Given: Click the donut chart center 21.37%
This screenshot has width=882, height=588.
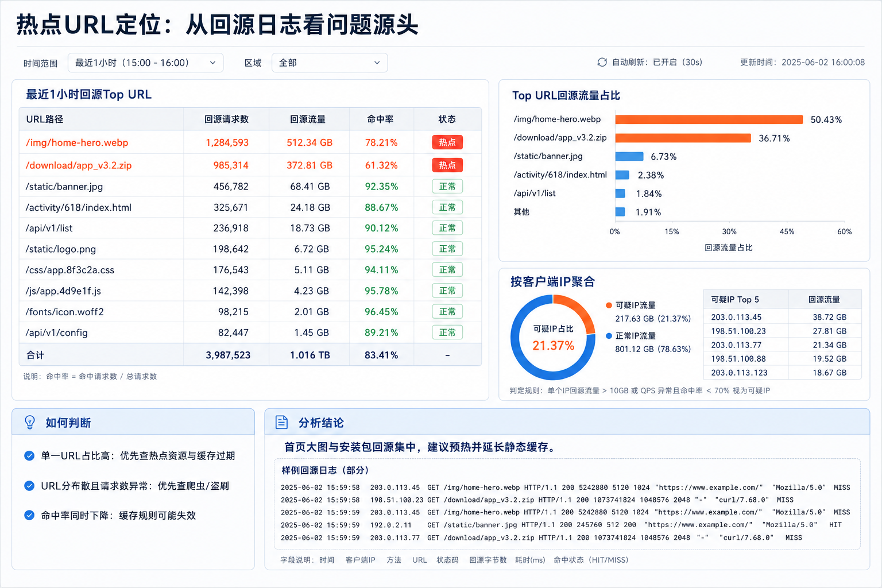Looking at the screenshot, I should point(553,345).
